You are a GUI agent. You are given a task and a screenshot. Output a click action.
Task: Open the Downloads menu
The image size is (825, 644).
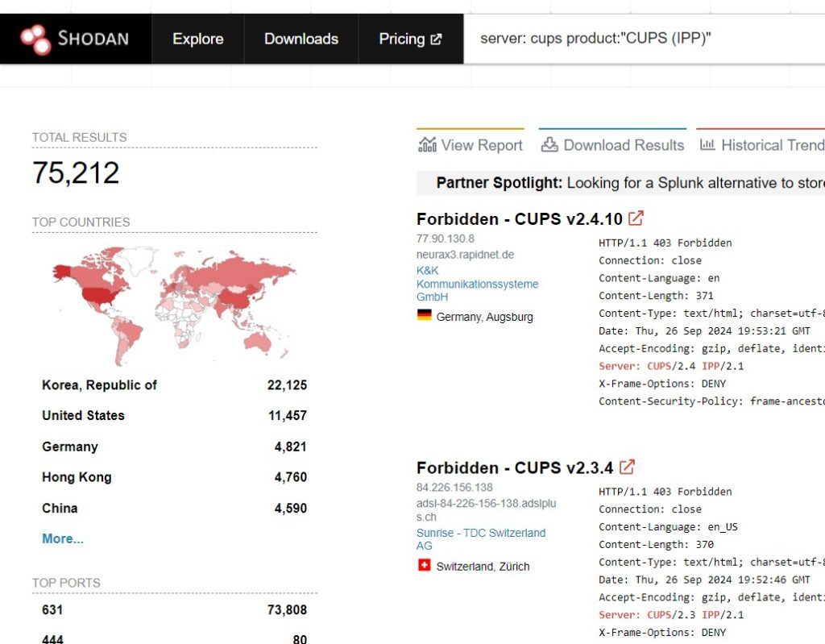(x=301, y=39)
